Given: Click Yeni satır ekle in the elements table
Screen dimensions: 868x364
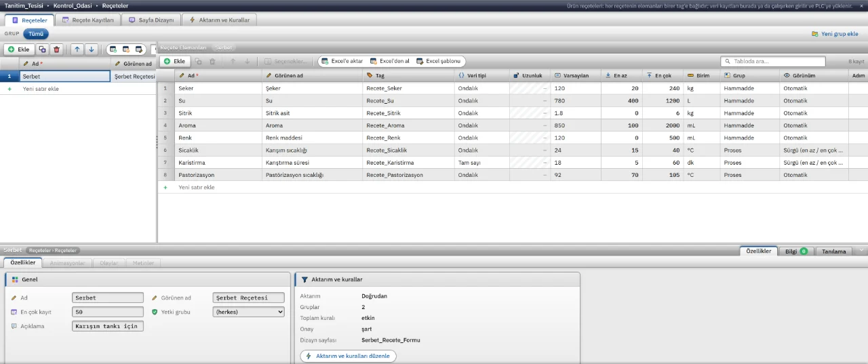Looking at the screenshot, I should (x=197, y=187).
